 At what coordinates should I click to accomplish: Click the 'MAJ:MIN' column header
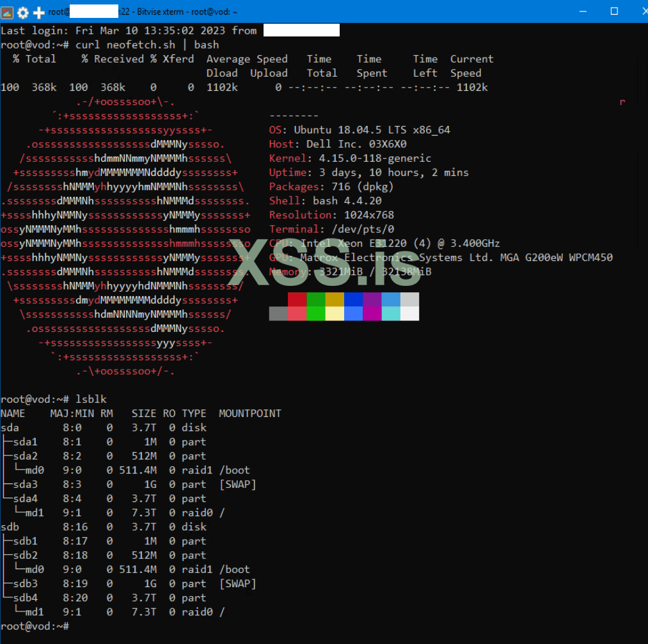coord(72,414)
